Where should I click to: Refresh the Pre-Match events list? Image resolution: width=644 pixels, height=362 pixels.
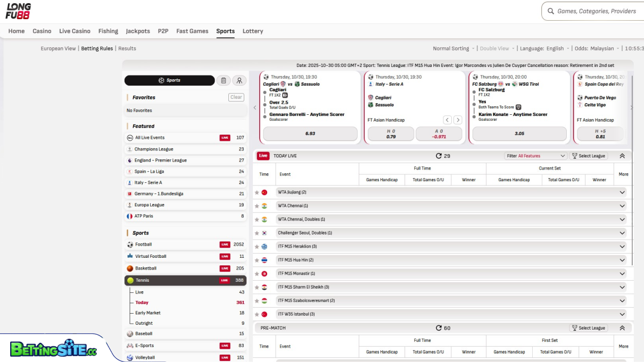(x=439, y=328)
